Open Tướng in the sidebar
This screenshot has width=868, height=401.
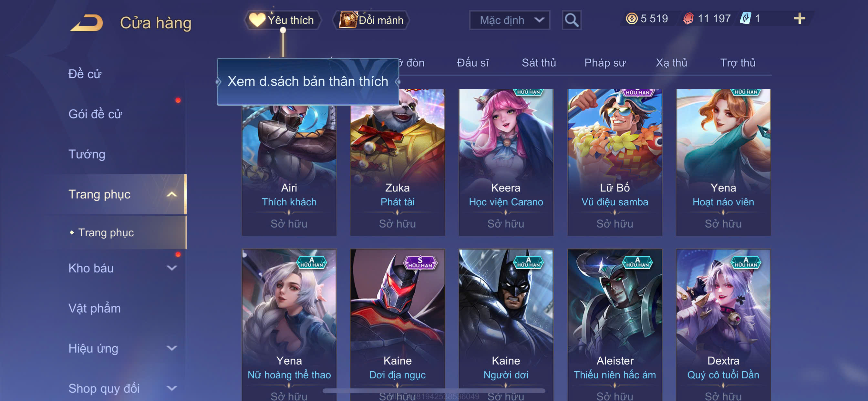point(87,154)
